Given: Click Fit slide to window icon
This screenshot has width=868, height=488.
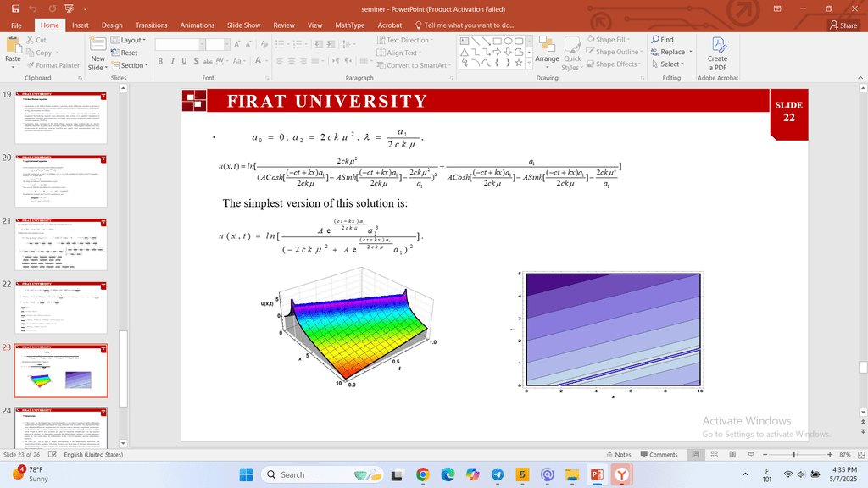Looking at the screenshot, I should (x=861, y=454).
